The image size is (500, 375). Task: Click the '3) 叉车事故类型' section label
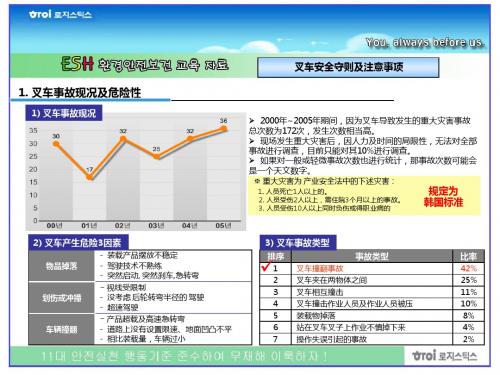(298, 242)
